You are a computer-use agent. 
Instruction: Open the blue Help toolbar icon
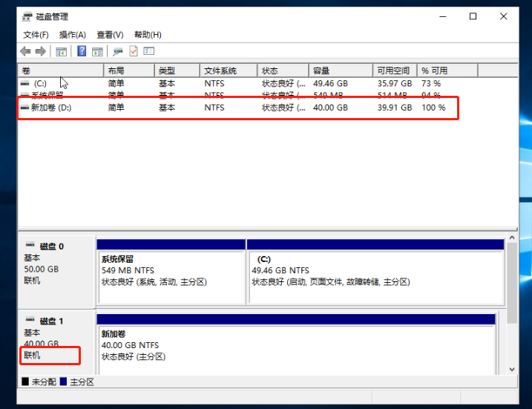click(82, 51)
